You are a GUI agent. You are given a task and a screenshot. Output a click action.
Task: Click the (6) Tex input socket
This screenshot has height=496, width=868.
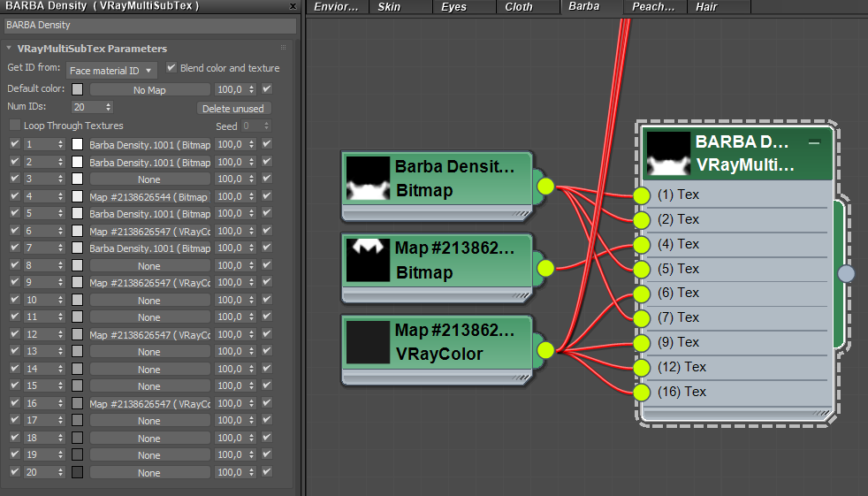[642, 294]
